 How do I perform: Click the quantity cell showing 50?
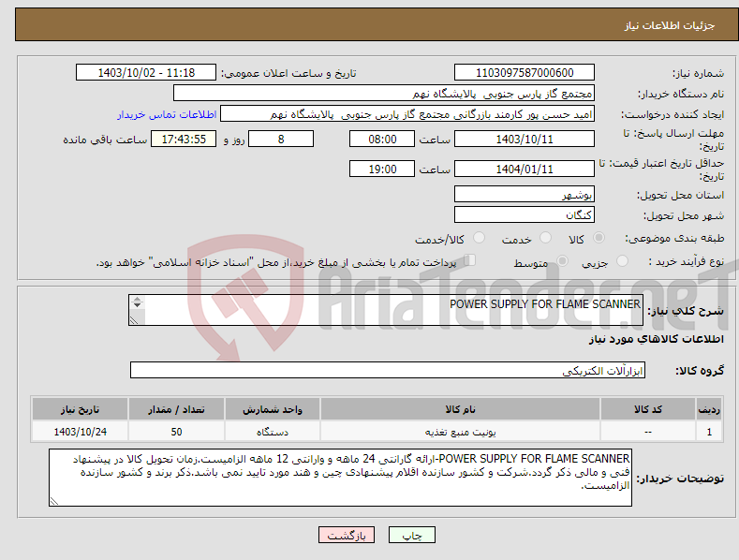point(176,432)
